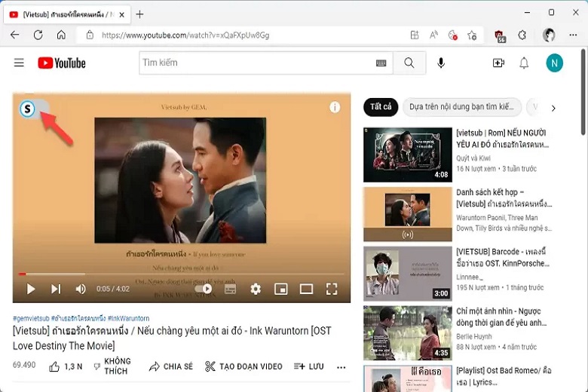Image resolution: width=588 pixels, height=392 pixels.
Task: Show more filter chips arrow
Action: pos(553,109)
